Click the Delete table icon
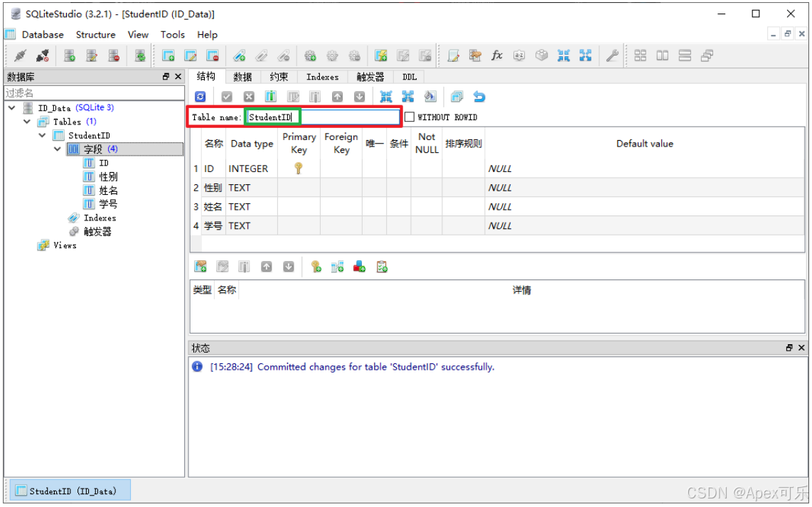Viewport: 812px width, 507px height. [x=213, y=55]
